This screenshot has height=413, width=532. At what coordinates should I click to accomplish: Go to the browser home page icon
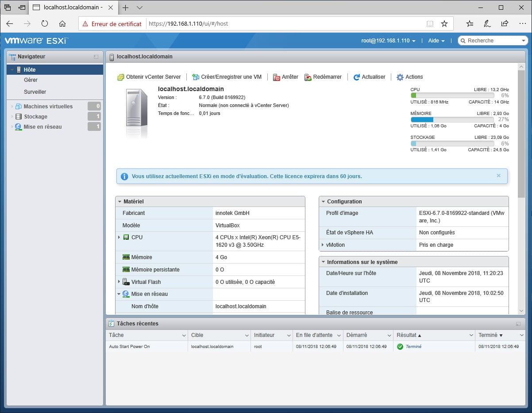click(62, 23)
